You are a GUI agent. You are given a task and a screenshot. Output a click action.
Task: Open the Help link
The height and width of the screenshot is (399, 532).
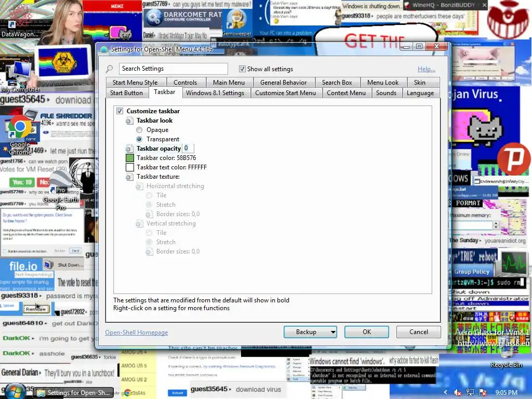point(427,69)
